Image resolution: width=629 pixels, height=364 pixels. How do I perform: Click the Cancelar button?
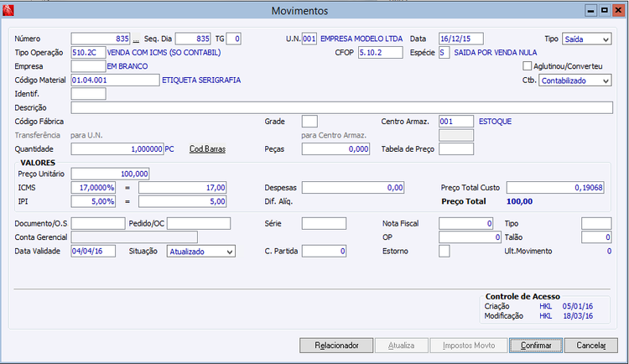(x=591, y=346)
